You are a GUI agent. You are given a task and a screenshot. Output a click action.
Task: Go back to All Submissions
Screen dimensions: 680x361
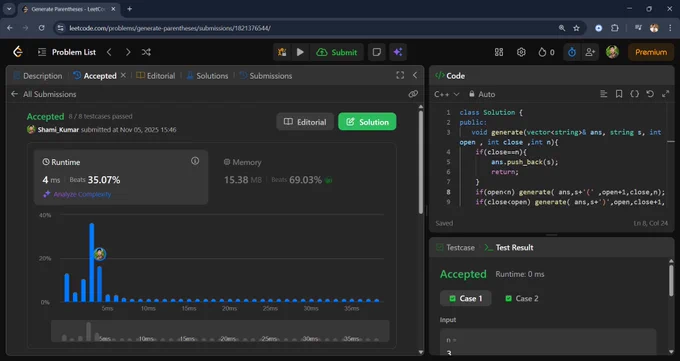[x=44, y=94]
